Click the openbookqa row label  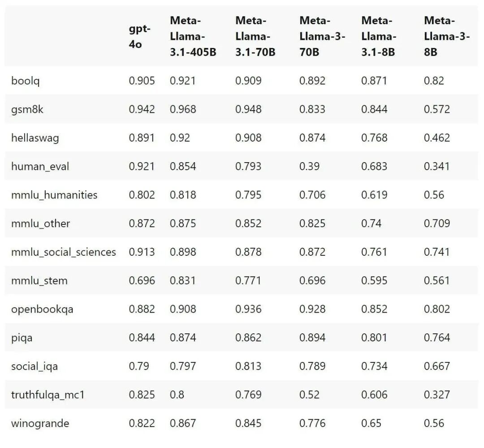[42, 310]
